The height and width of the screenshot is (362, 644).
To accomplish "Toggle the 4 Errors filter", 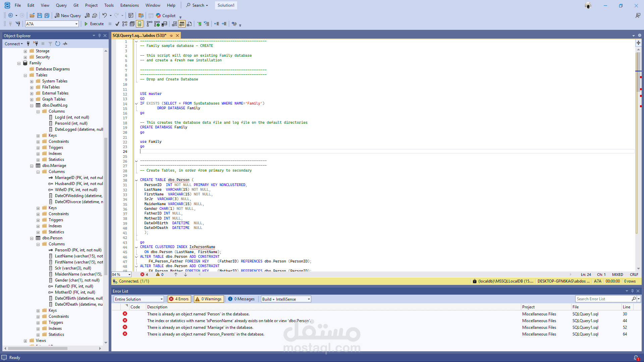I will point(179,299).
